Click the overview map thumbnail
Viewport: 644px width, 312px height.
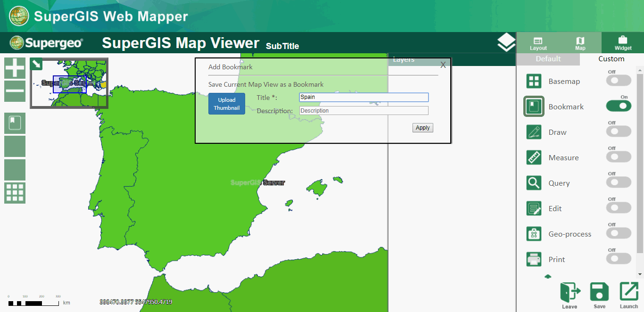[x=69, y=83]
